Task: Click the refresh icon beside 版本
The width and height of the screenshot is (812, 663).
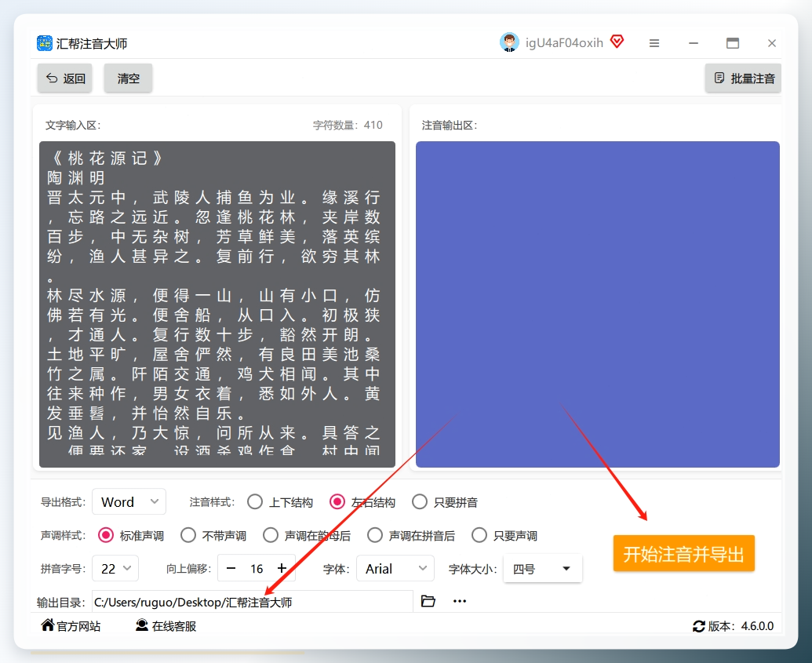Action: point(698,626)
